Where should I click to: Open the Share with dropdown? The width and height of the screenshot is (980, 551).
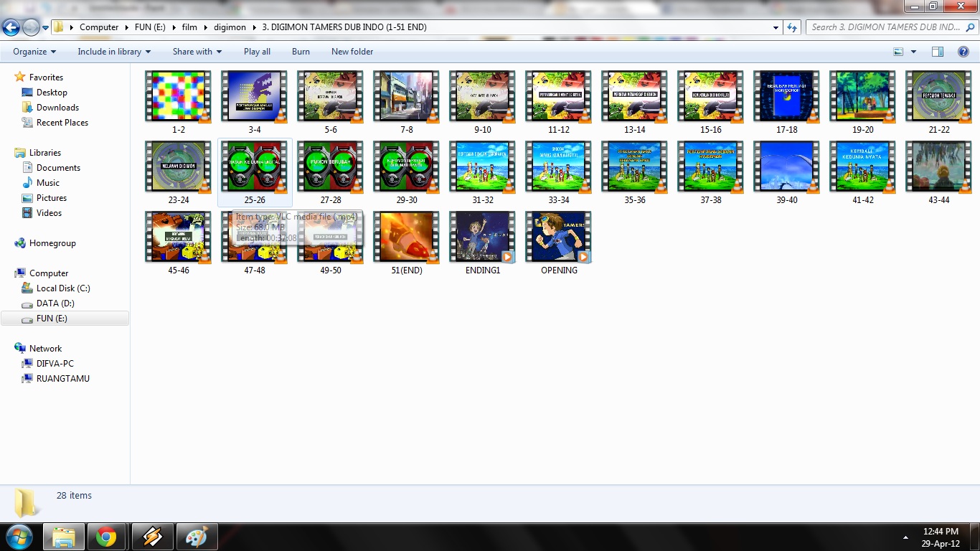(x=197, y=52)
